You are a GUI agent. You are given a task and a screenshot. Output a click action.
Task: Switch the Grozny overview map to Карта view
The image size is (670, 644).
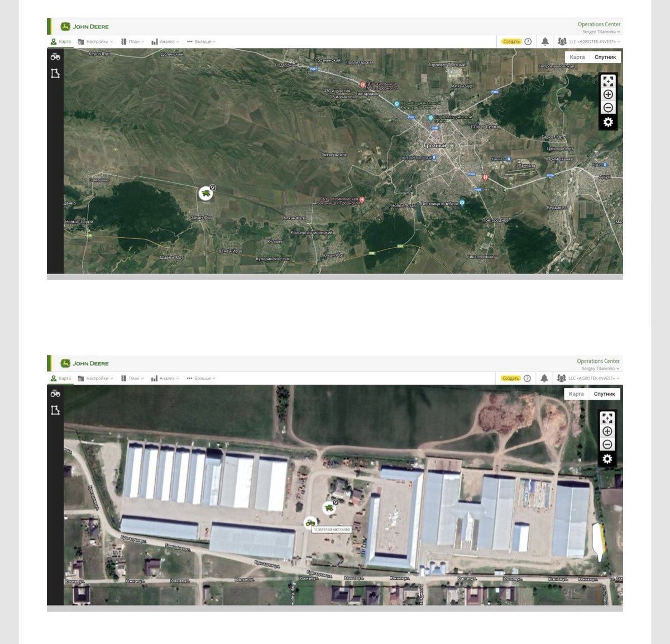pos(577,57)
